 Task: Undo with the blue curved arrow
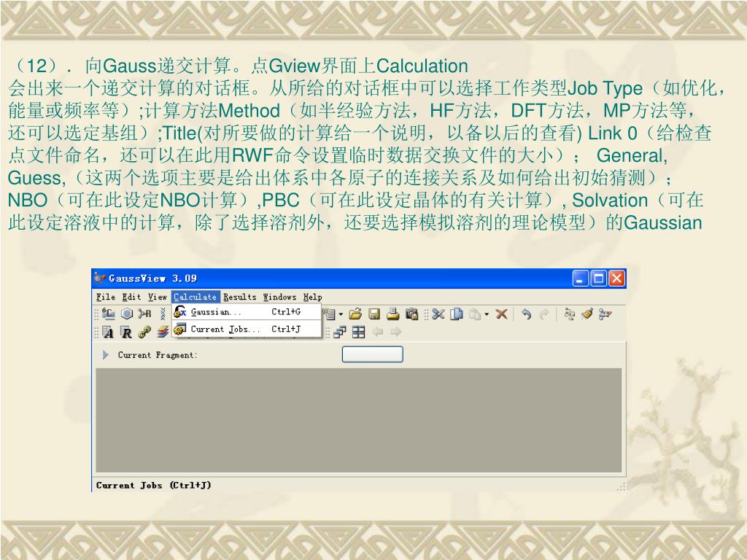(x=526, y=314)
